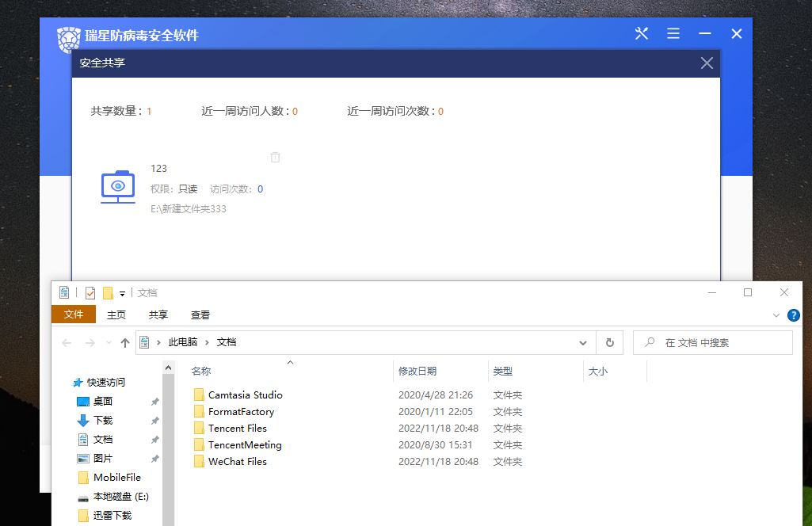Open 图片 in quick access

pyautogui.click(x=102, y=458)
